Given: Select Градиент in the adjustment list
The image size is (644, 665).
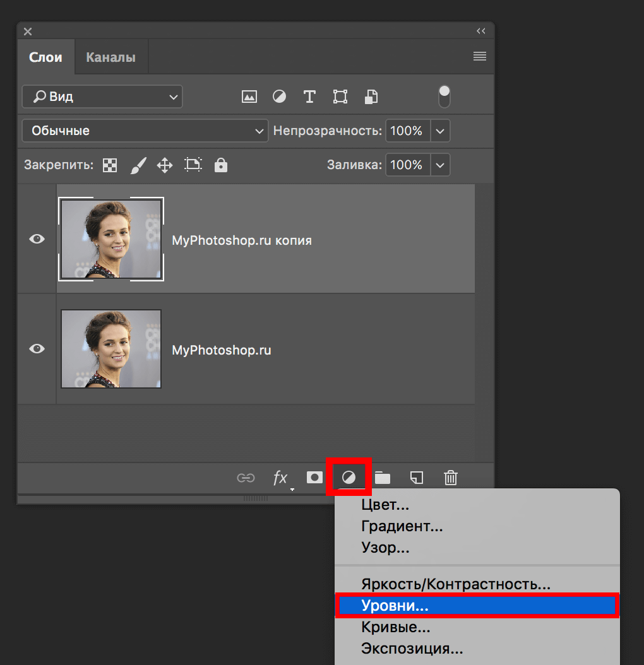Looking at the screenshot, I should click(x=402, y=526).
